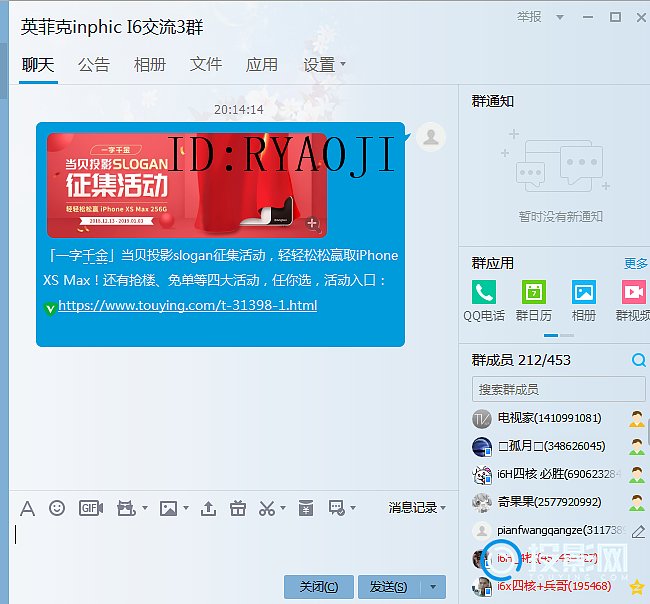This screenshot has height=604, width=650.
Task: Open the 设置 tab
Action: click(319, 65)
